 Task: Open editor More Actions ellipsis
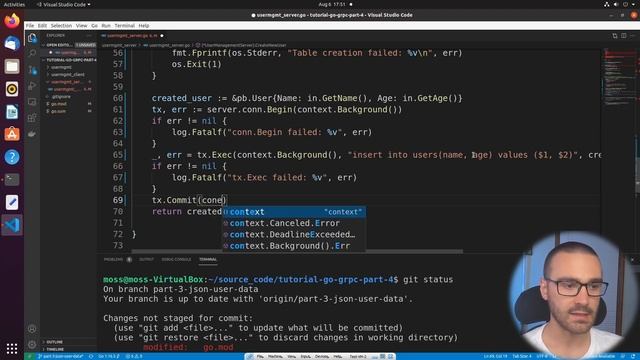pyautogui.click(x=633, y=36)
